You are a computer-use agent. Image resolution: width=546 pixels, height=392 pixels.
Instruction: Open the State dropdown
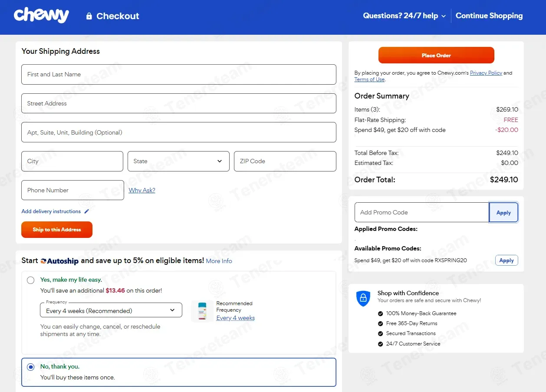178,161
